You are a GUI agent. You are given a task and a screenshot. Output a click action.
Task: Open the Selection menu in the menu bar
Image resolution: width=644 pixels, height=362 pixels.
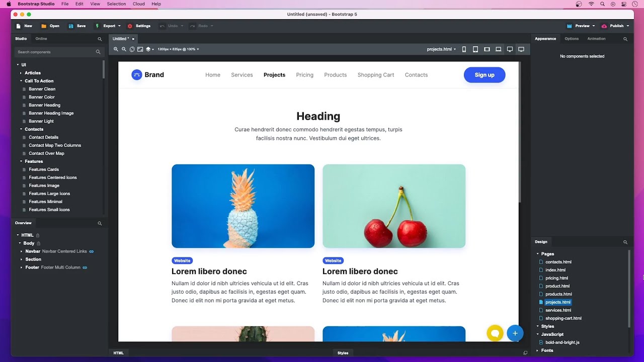116,4
